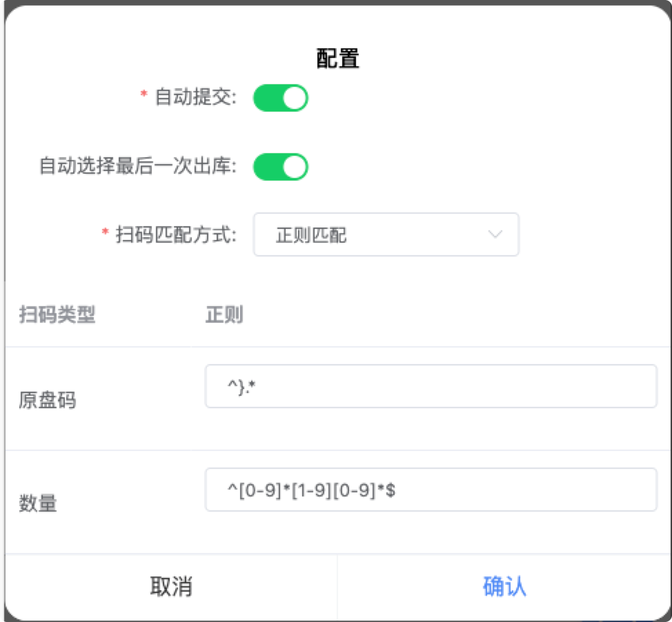The width and height of the screenshot is (672, 622).
Task: Click the red asterisk beside 扫码匹配方式
Action: (106, 234)
